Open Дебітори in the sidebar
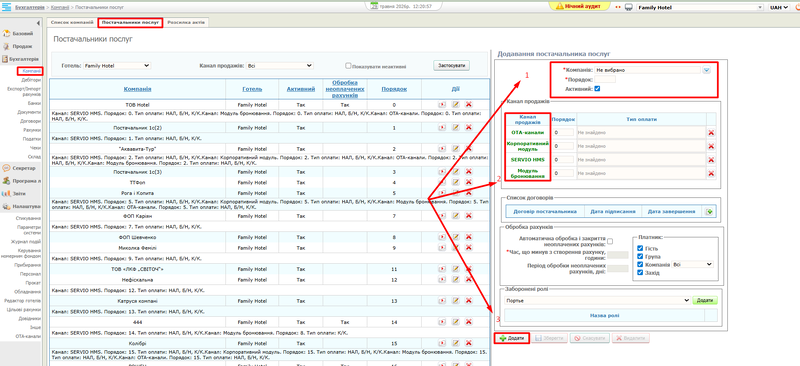 [31, 80]
